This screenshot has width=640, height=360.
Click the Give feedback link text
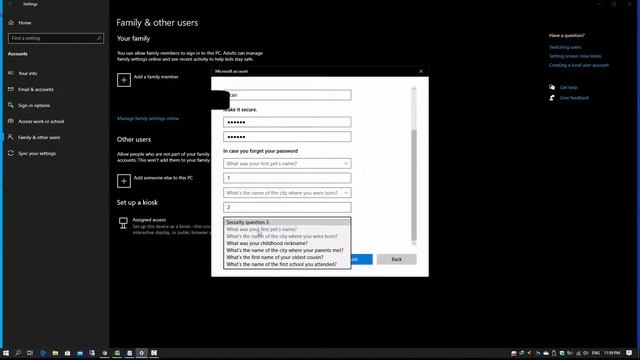[x=574, y=98]
